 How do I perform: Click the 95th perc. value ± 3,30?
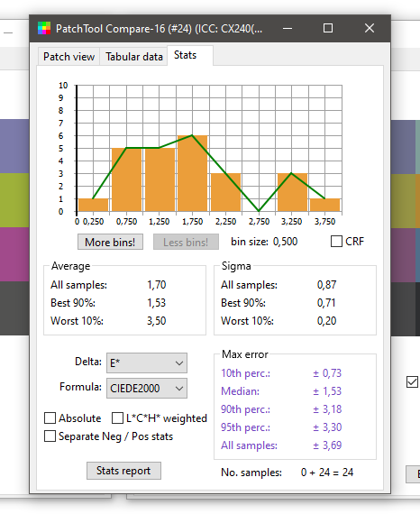click(327, 427)
